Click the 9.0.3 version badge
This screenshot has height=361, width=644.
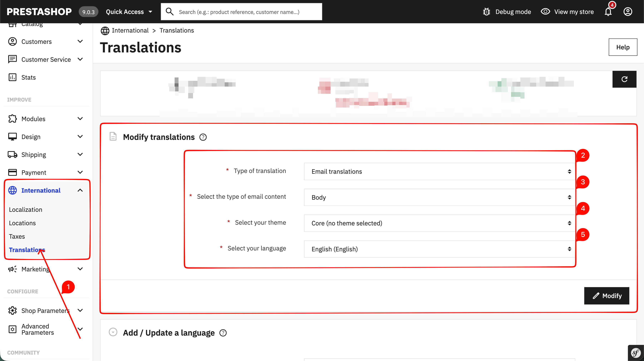tap(89, 12)
